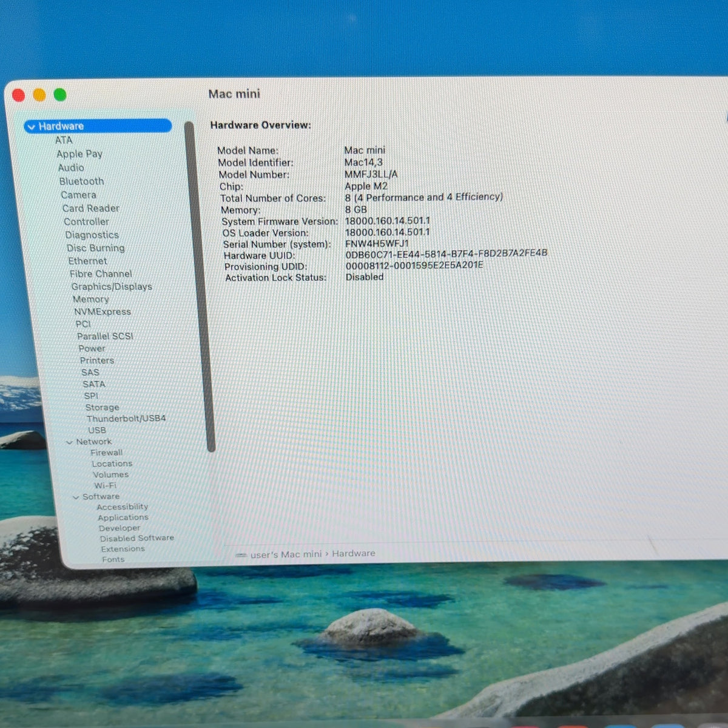This screenshot has height=728, width=728.
Task: Click the OS Loader Version value
Action: click(x=387, y=232)
